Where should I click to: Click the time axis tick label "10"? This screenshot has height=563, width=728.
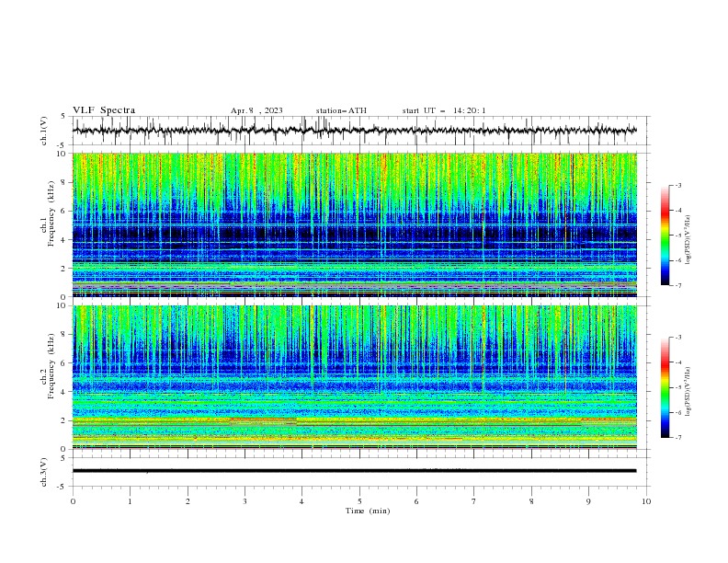[x=646, y=501]
